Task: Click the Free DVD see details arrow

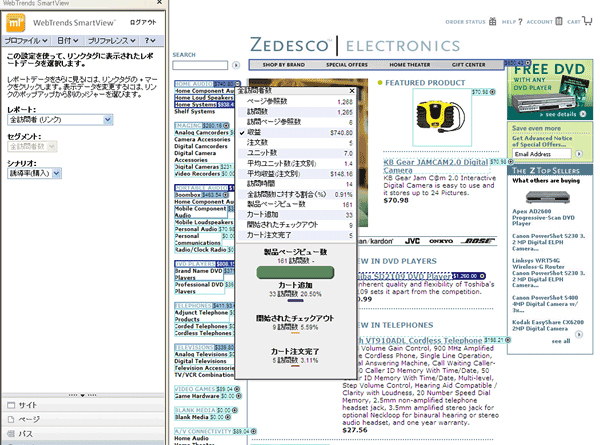Action: [x=583, y=114]
